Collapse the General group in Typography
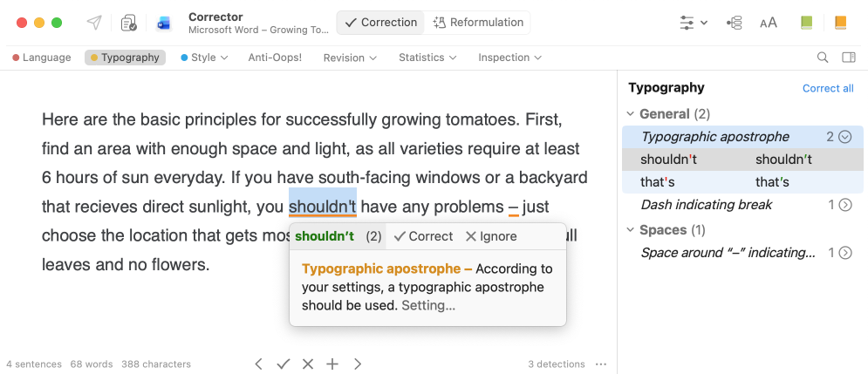The height and width of the screenshot is (374, 868). (x=631, y=114)
